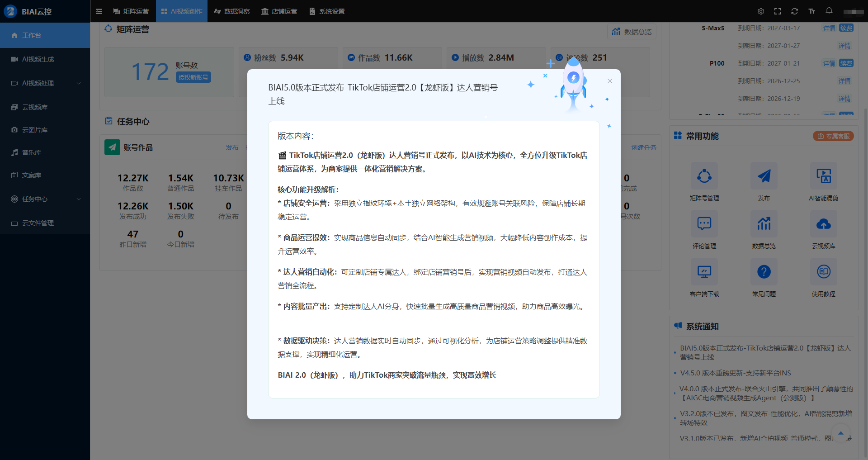Click 续费 for S-Max5 package
This screenshot has width=868, height=460.
coord(846,28)
